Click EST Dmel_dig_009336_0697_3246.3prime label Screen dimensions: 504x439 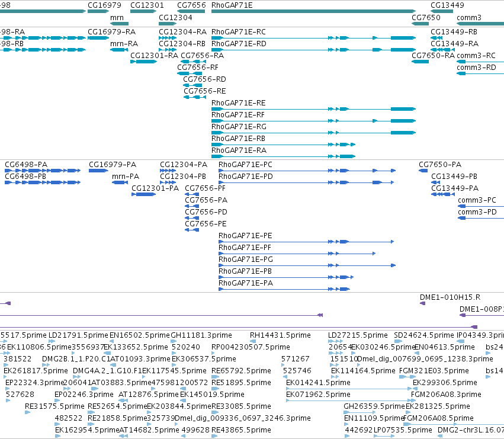243,418
